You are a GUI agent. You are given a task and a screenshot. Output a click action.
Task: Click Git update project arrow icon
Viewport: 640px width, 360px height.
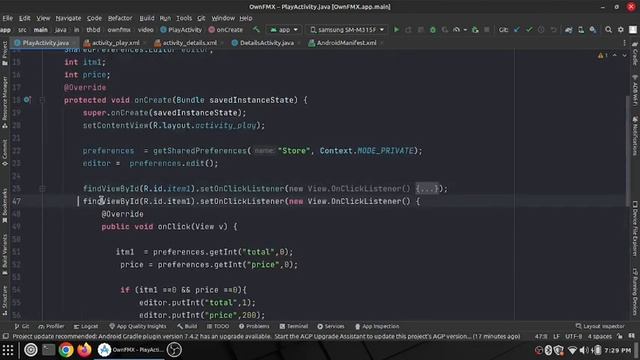(517, 30)
